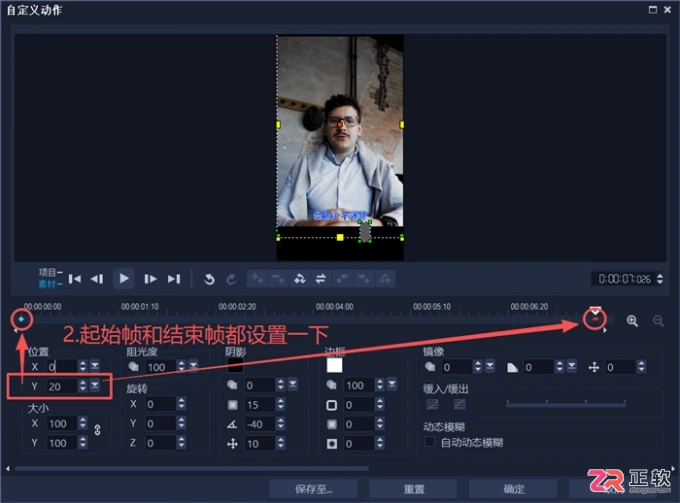Screen dimensions: 680x503
Task: Click the position X input field
Action: click(62, 366)
